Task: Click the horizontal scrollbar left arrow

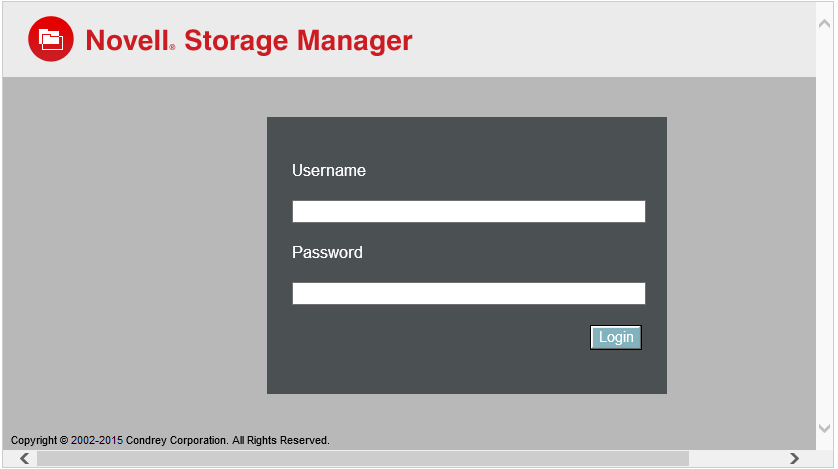Action: (24, 459)
